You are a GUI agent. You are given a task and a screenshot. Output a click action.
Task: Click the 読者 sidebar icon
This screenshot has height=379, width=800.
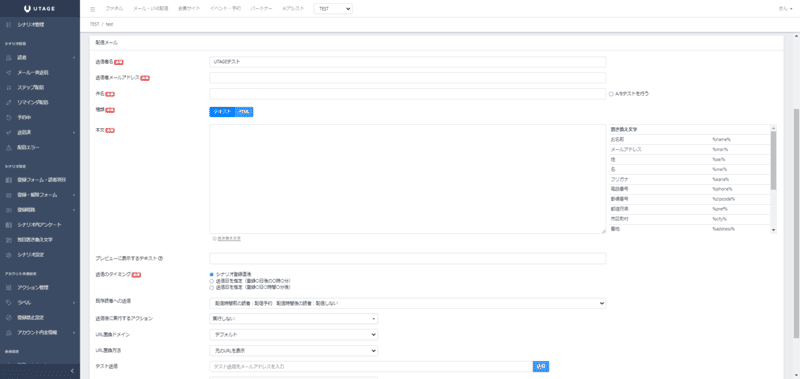coord(9,58)
